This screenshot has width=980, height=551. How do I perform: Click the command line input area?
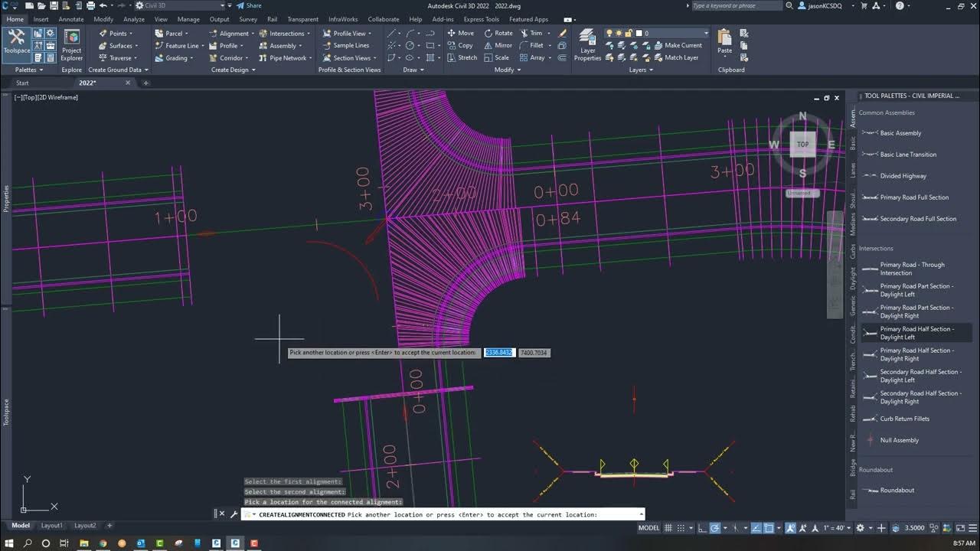[444, 514]
